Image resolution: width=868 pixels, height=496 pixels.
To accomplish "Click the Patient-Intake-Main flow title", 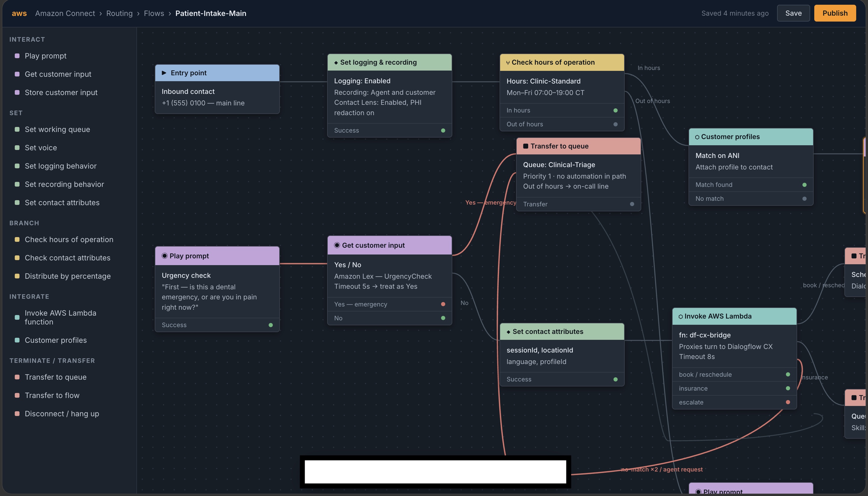I will (x=211, y=13).
